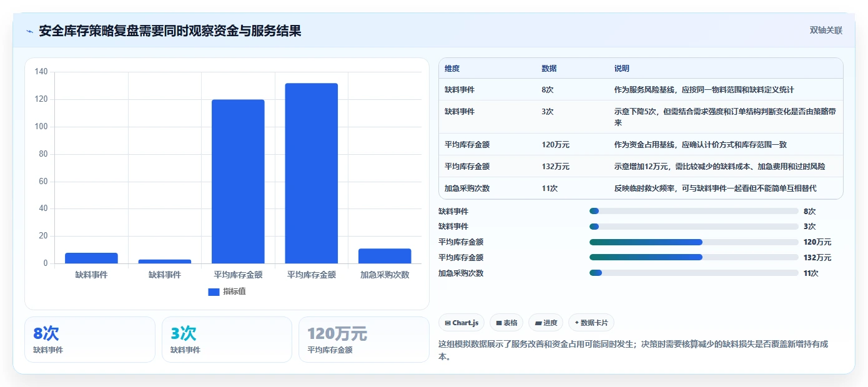Click the progress bar labeled 11次
This screenshot has width=868, height=387.
click(x=694, y=273)
